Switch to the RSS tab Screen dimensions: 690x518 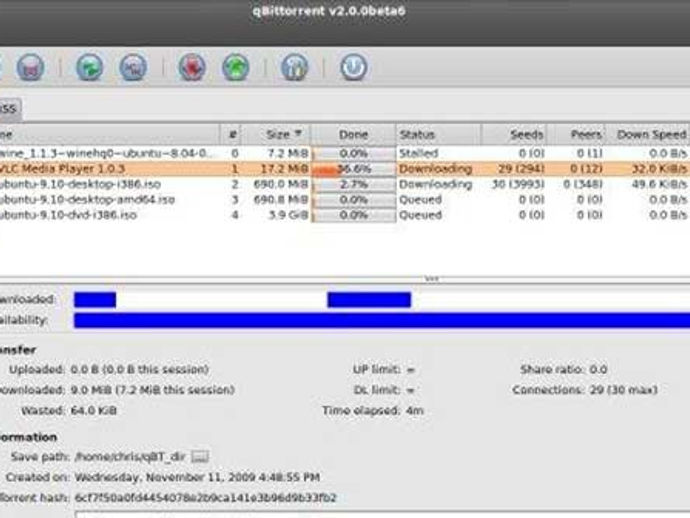(x=9, y=108)
